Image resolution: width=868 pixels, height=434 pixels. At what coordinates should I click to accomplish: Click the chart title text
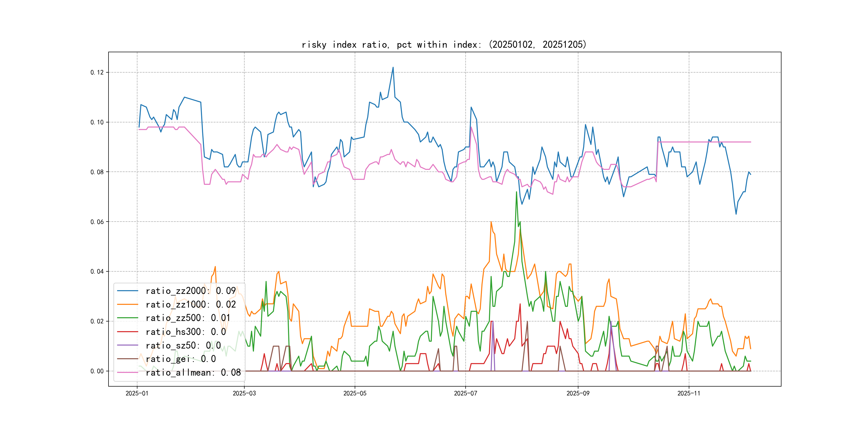click(444, 44)
